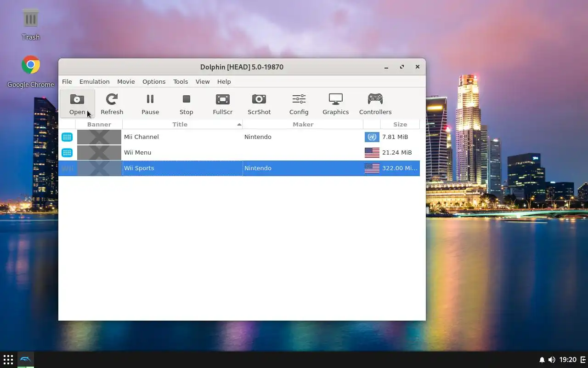Open the applications grid in taskbar
Image resolution: width=588 pixels, height=368 pixels.
[x=8, y=360]
